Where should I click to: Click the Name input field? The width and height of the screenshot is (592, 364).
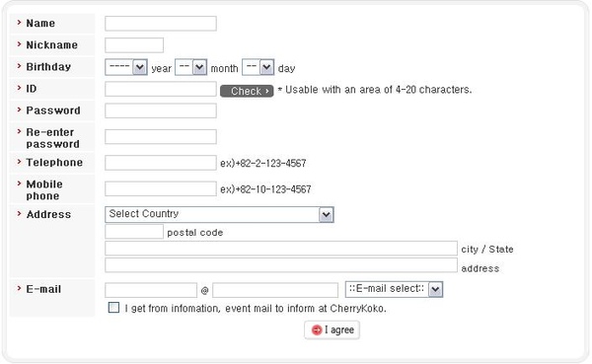[161, 24]
